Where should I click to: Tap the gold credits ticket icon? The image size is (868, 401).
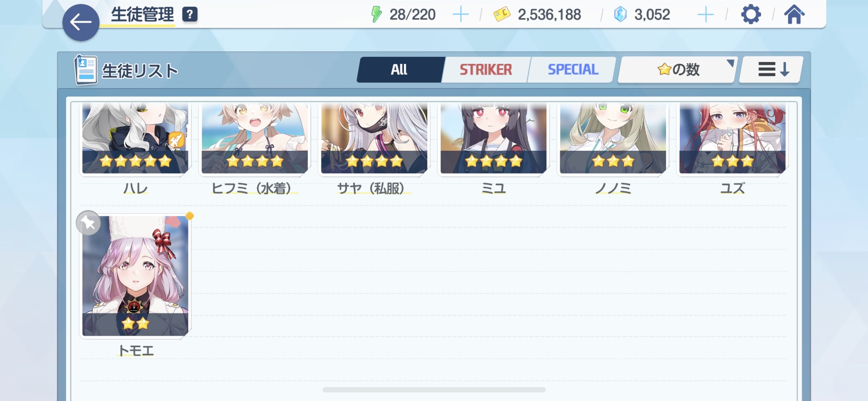(502, 14)
